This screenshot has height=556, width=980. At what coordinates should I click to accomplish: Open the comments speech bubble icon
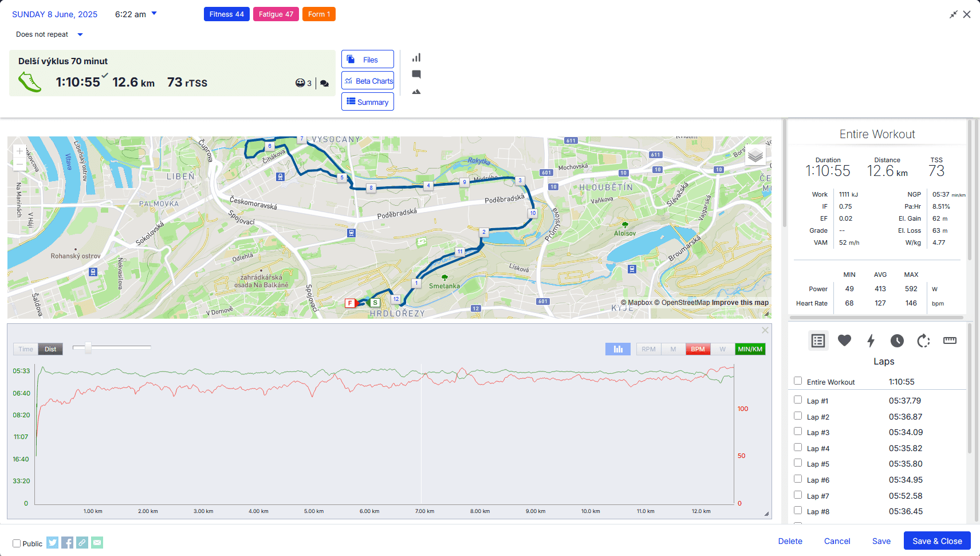point(416,74)
